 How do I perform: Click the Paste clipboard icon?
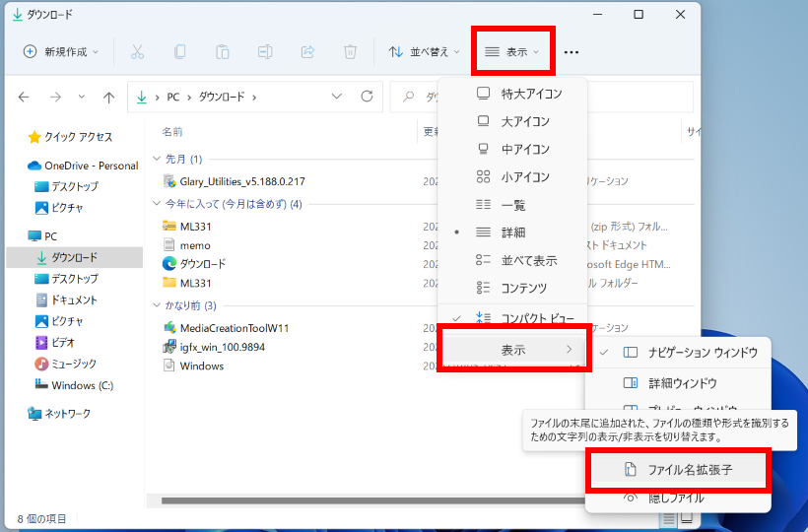point(222,51)
